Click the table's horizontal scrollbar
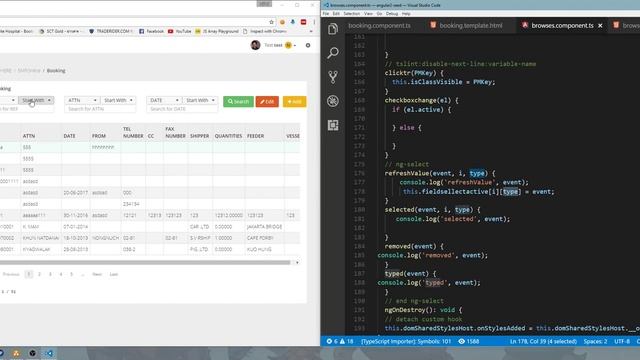Viewport: 640px width, 360px height. point(145,262)
